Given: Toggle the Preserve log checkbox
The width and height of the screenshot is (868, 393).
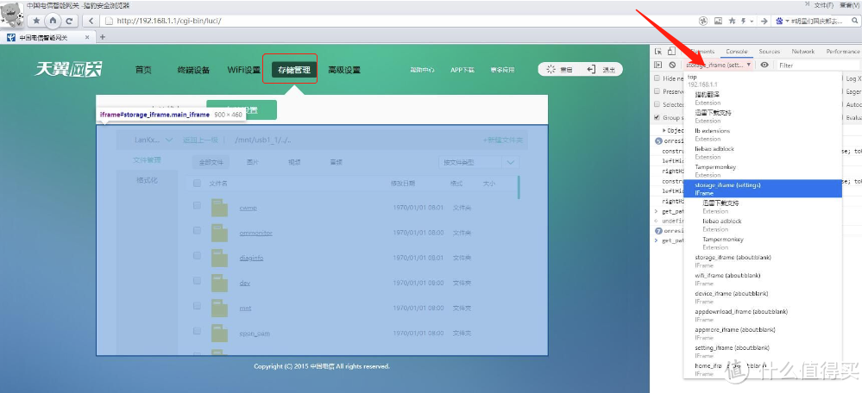Looking at the screenshot, I should (x=657, y=91).
